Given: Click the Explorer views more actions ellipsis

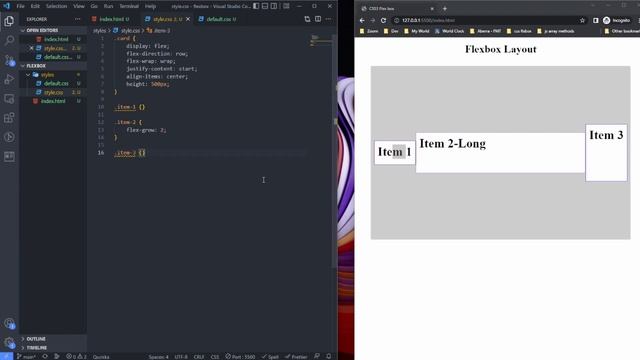Looking at the screenshot, I should point(78,19).
